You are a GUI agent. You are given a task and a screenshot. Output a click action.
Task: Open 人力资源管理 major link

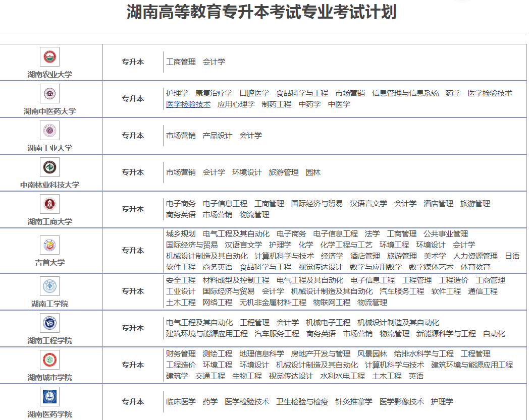coord(475,256)
